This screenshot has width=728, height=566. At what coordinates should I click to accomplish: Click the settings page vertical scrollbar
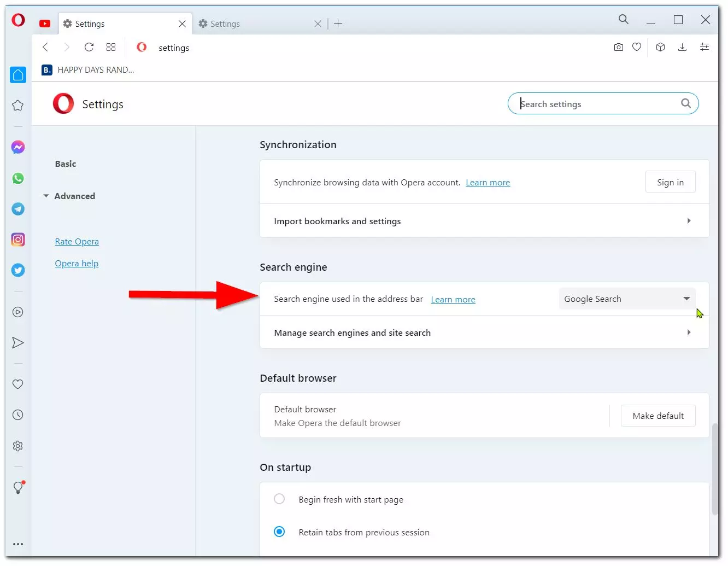tap(714, 468)
